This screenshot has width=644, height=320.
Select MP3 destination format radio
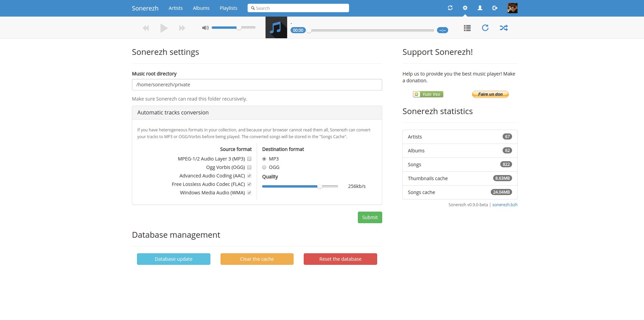(264, 159)
